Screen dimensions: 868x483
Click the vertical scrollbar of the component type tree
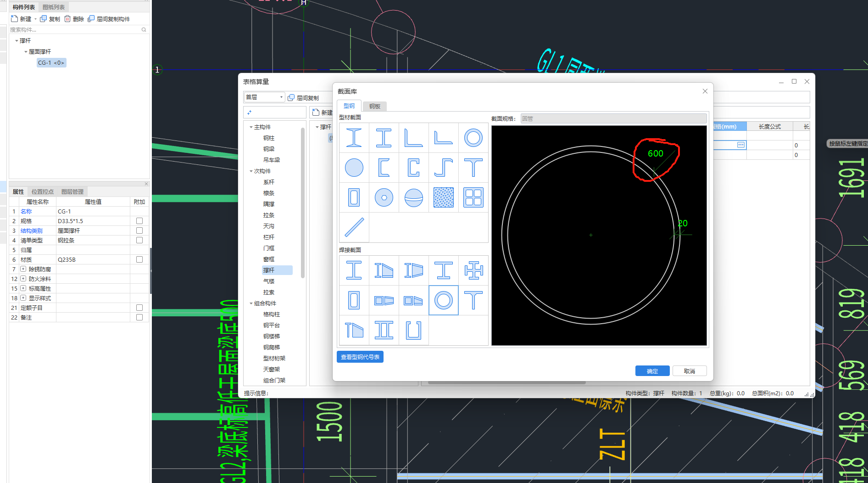(303, 202)
